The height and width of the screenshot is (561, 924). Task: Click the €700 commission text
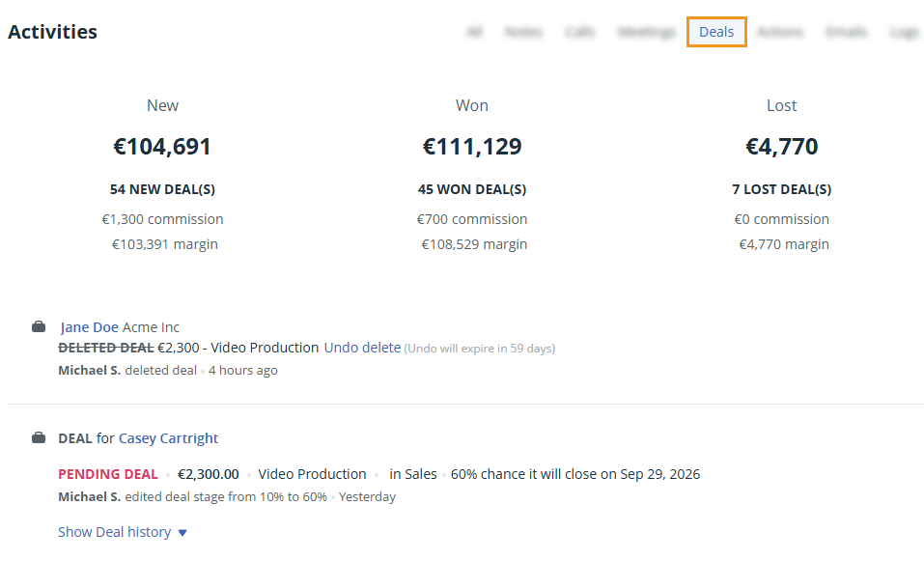(x=472, y=219)
